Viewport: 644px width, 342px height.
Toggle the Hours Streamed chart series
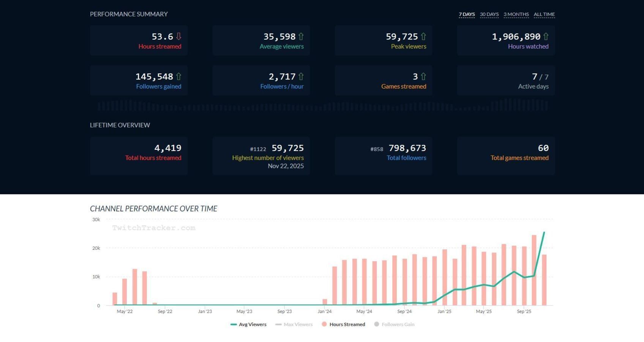pos(343,325)
